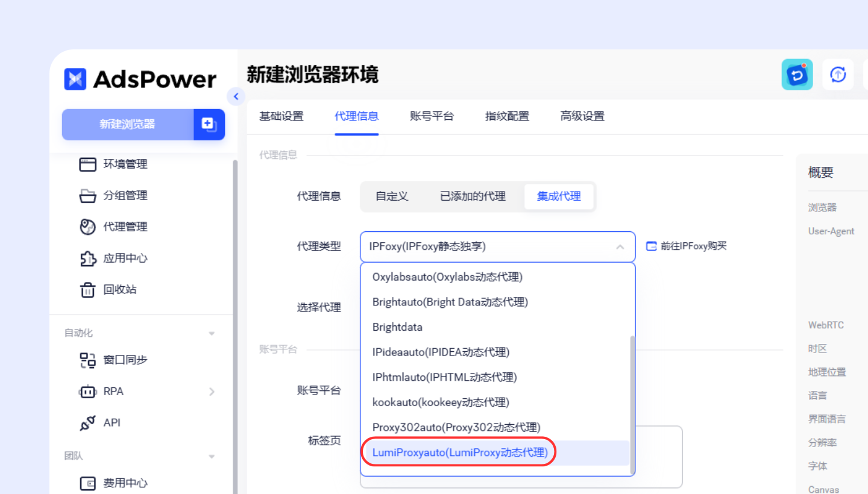This screenshot has width=868, height=494.
Task: Click the 前往IPFoxy购买 link
Action: 694,246
